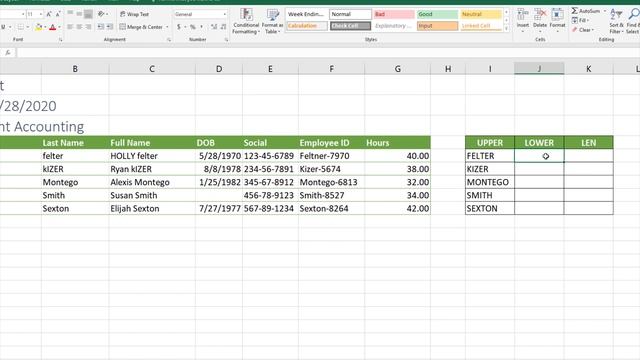Click the top align icon

(70, 14)
